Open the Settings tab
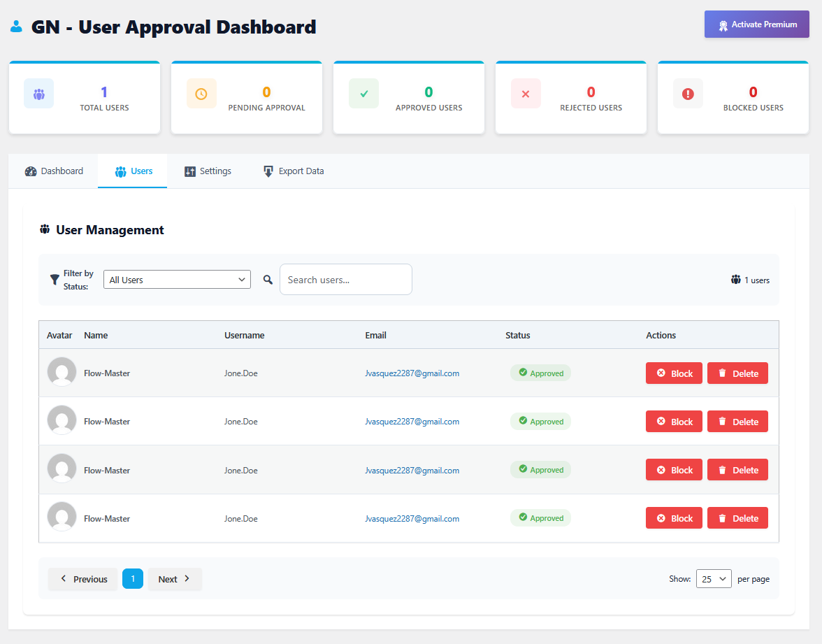Screen dimensions: 822x644 point(208,171)
